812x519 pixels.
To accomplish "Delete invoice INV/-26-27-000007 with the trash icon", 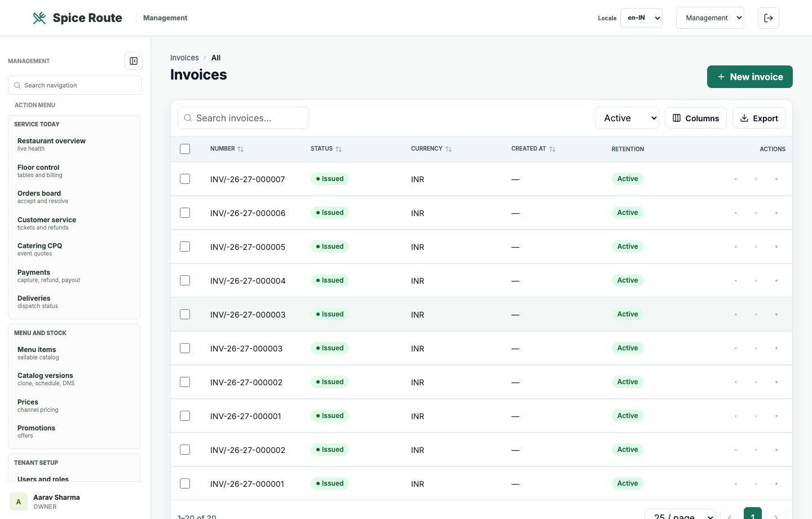I will (776, 179).
